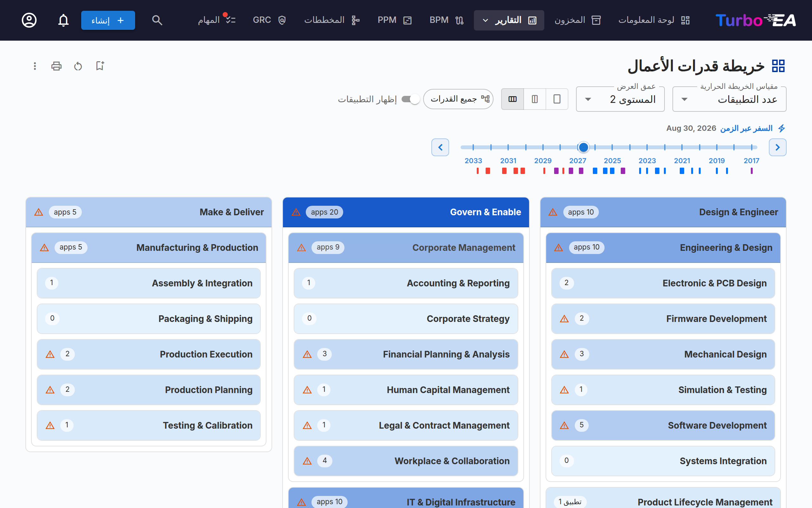Open the Mechanical Design capability card
Viewport: 812px width, 508px height.
point(663,354)
